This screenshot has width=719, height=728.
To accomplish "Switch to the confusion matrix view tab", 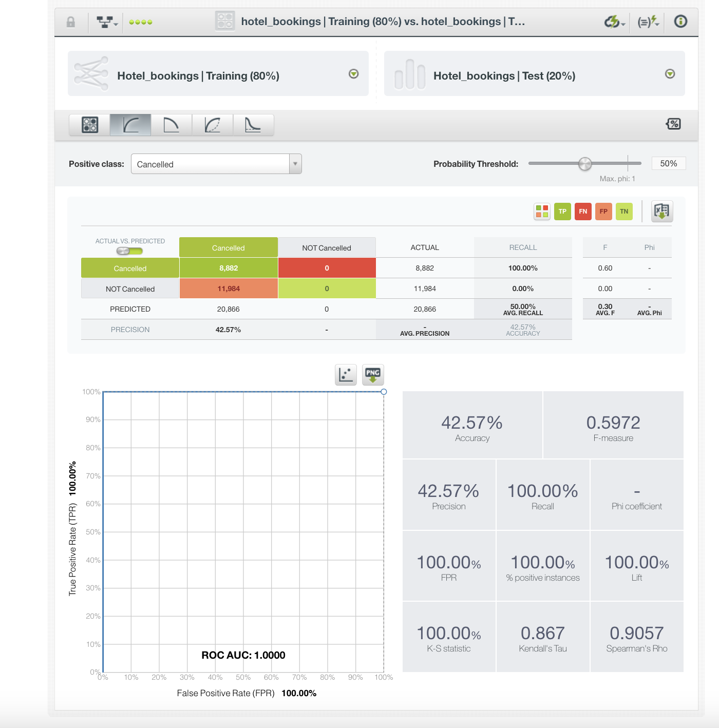I will click(90, 125).
